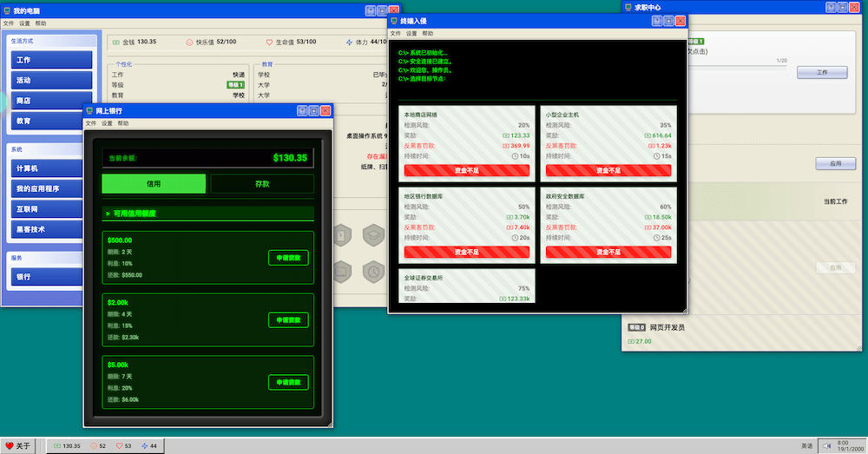This screenshot has width=868, height=454.
Task: Click the smiley icon beside 快乐值
Action: coord(190,42)
